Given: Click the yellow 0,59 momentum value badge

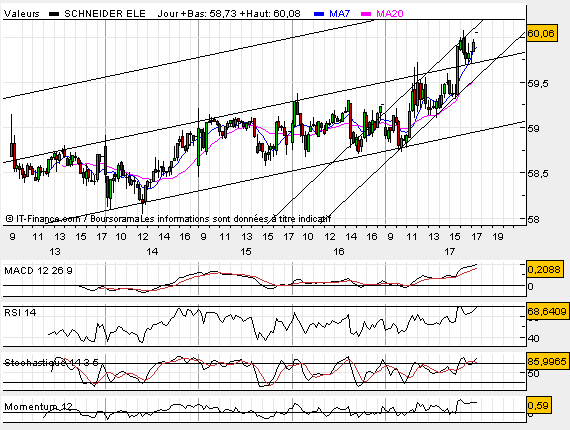Looking at the screenshot, I should click(x=539, y=405).
